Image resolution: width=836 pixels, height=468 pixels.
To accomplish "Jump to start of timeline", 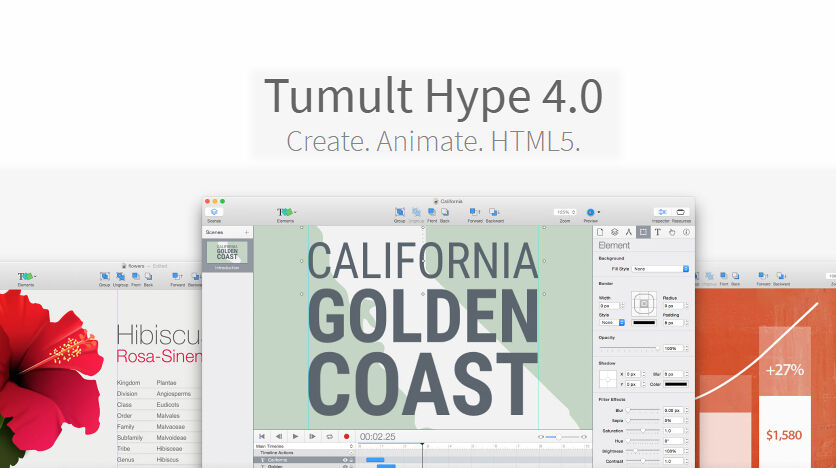I will coord(262,437).
